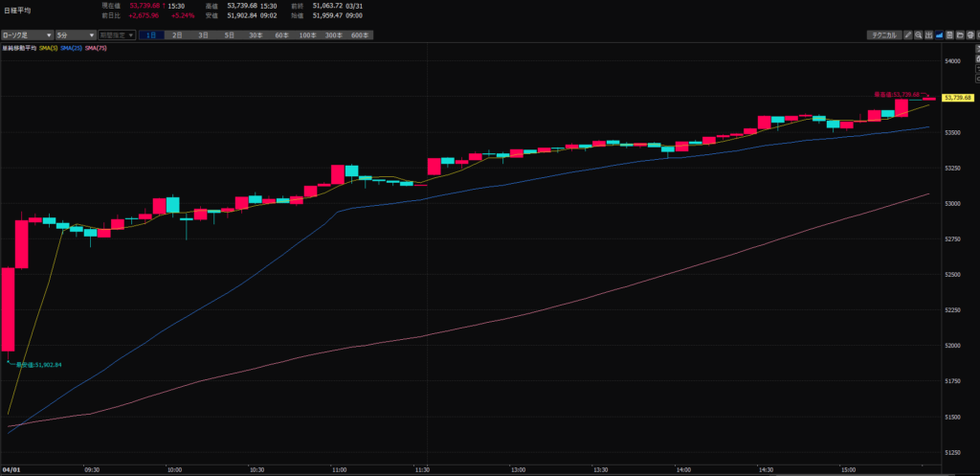This screenshot has width=980, height=476.
Task: Open the 5分 interval dropdown
Action: [68, 34]
